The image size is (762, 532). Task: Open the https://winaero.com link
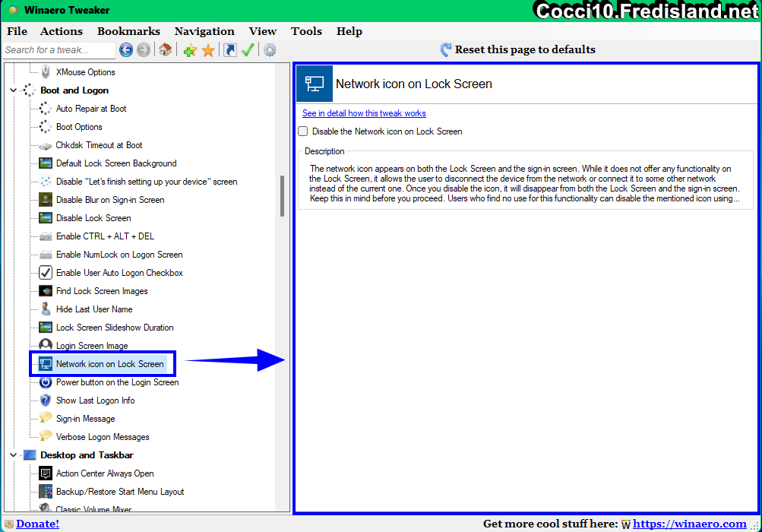tap(690, 524)
